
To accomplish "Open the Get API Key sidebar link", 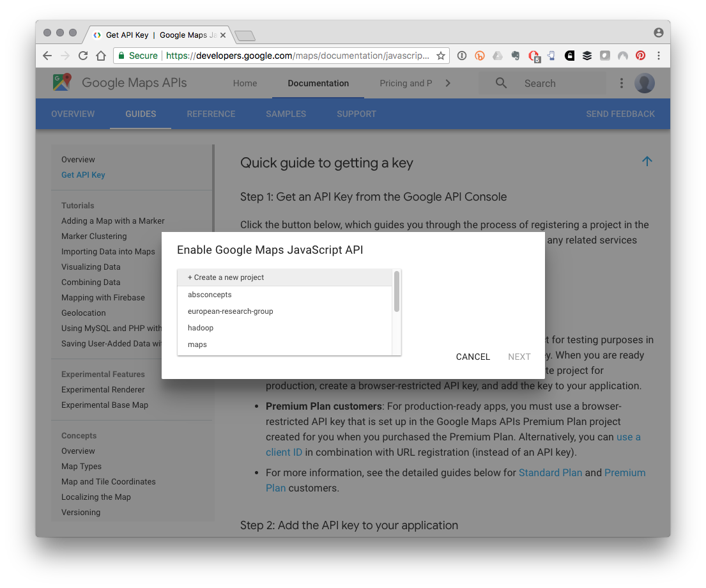I will [83, 175].
